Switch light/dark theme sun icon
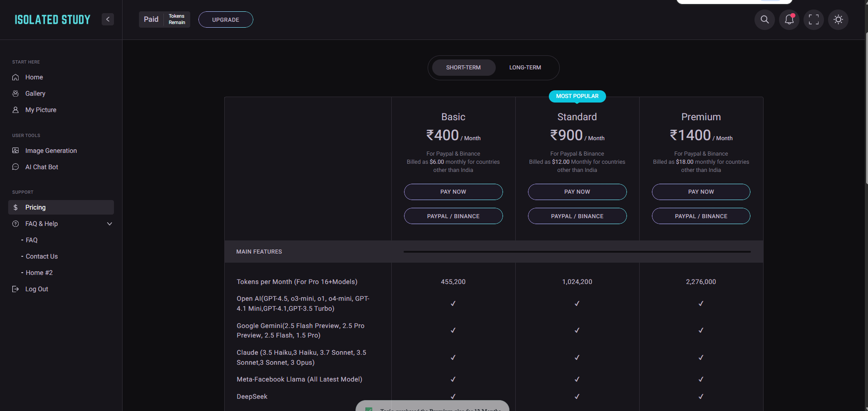The height and width of the screenshot is (411, 868). [x=838, y=20]
